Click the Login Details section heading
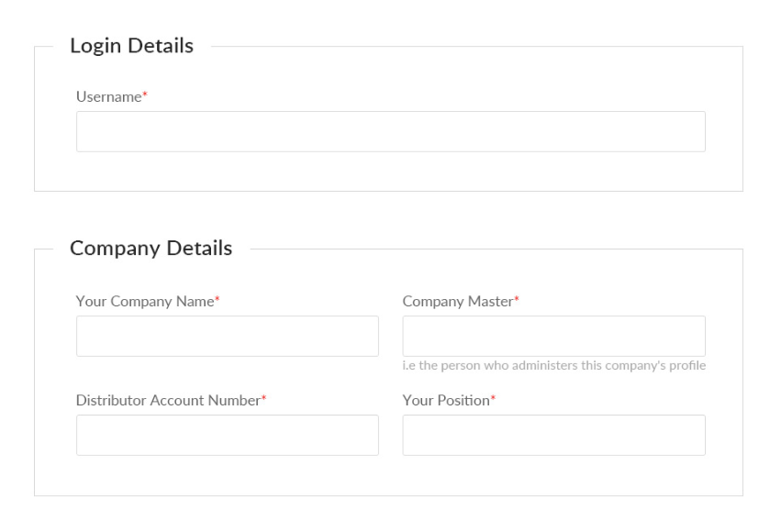This screenshot has height=532, width=770. (x=131, y=46)
